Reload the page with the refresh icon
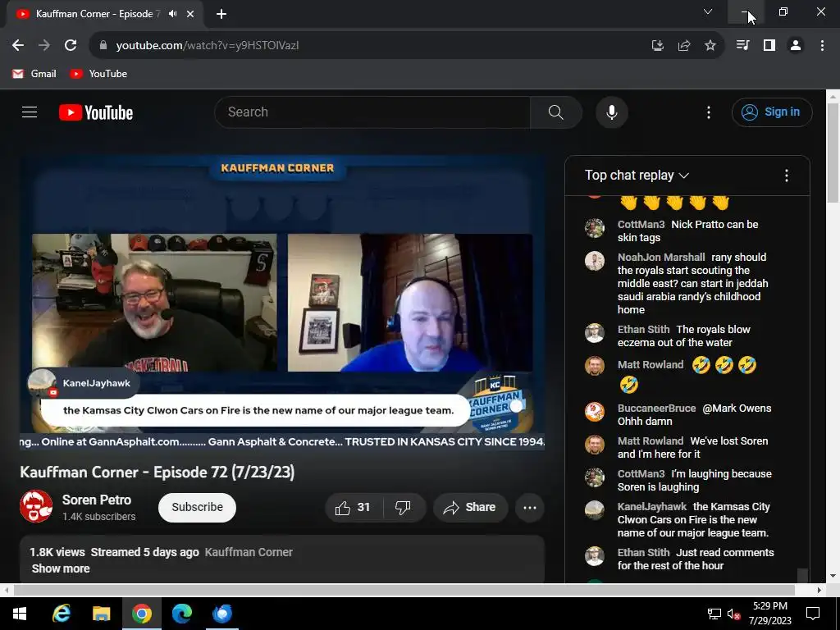Image resolution: width=840 pixels, height=630 pixels. (71, 46)
